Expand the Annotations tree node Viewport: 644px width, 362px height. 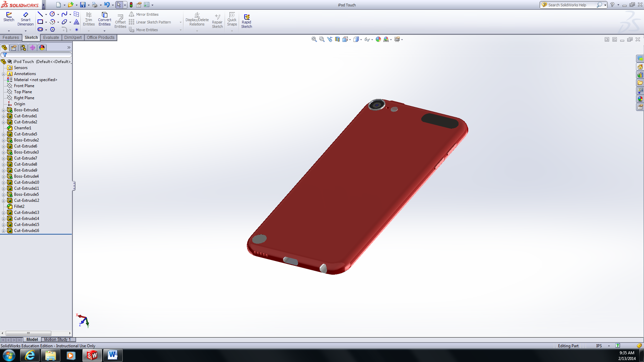[x=3, y=74]
